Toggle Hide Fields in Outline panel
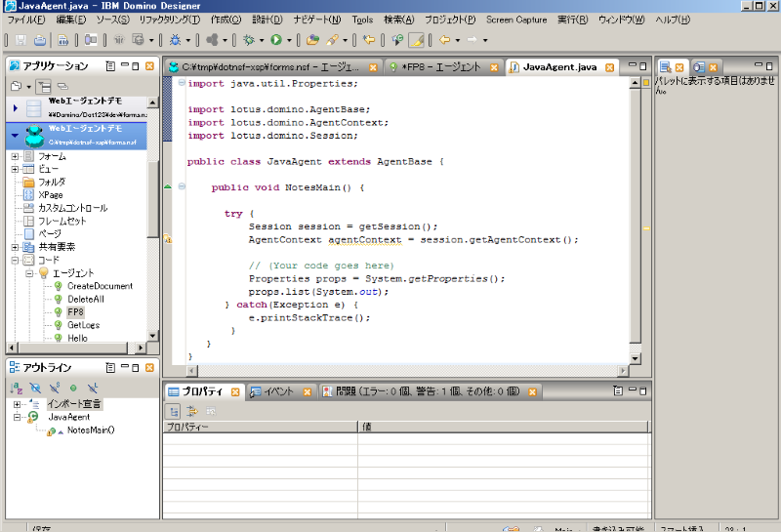This screenshot has height=532, width=781. tap(35, 388)
